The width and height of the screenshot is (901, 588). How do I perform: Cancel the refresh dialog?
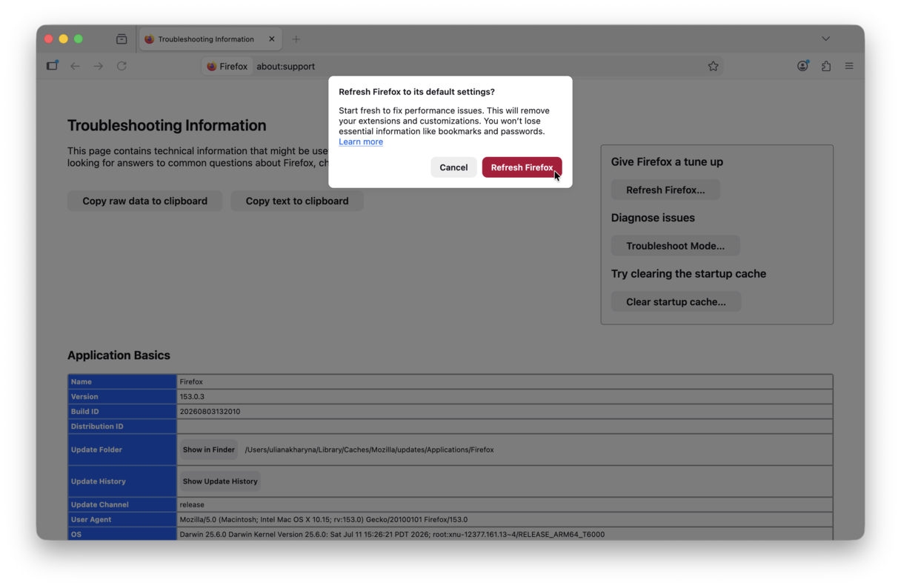[x=453, y=167]
